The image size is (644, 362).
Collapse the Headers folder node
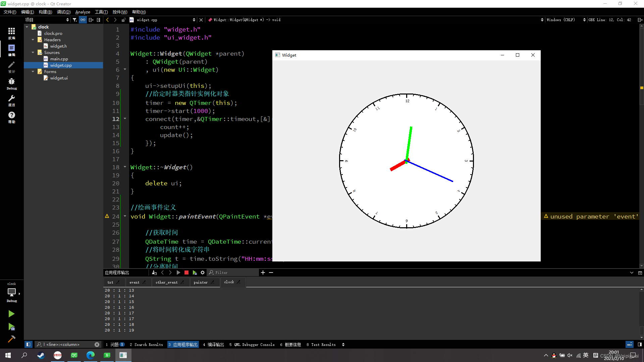point(33,40)
